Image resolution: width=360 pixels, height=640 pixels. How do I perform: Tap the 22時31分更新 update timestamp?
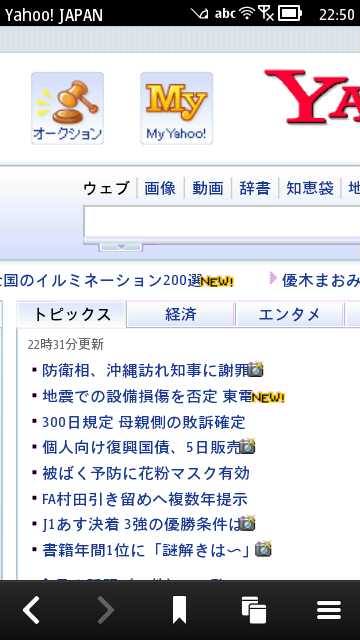pyautogui.click(x=66, y=345)
